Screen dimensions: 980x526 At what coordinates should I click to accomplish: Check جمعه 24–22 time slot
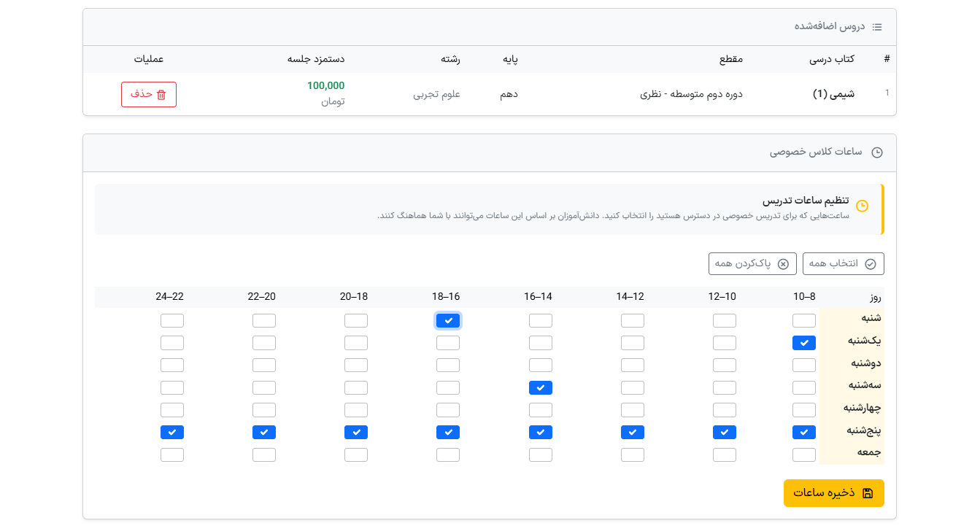[172, 455]
